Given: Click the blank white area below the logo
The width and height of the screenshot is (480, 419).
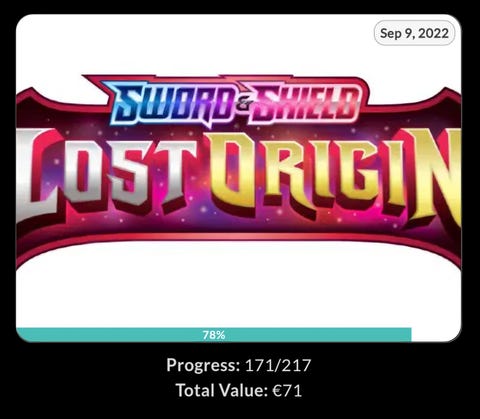Looking at the screenshot, I should pos(239,293).
